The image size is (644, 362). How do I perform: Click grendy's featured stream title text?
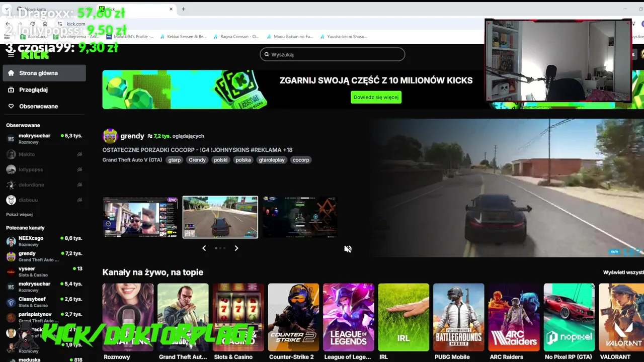tap(197, 150)
